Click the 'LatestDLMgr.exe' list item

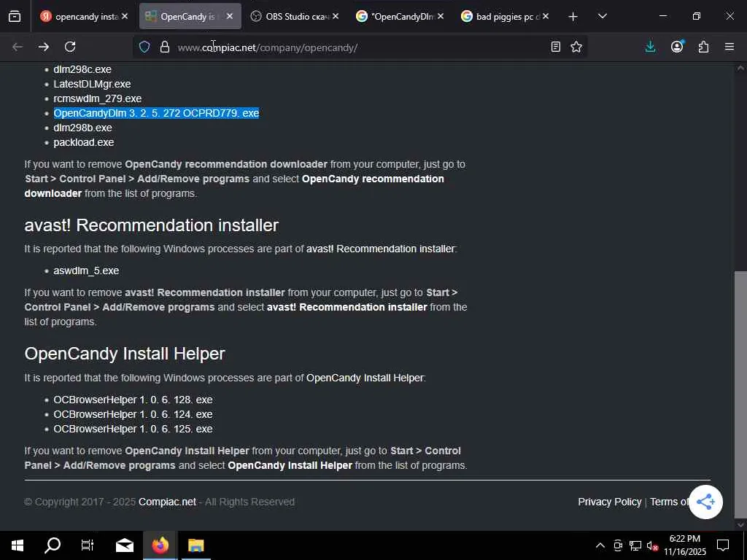click(92, 84)
